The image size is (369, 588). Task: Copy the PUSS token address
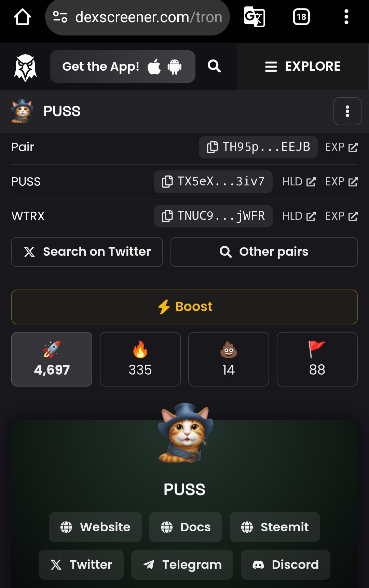[213, 182]
